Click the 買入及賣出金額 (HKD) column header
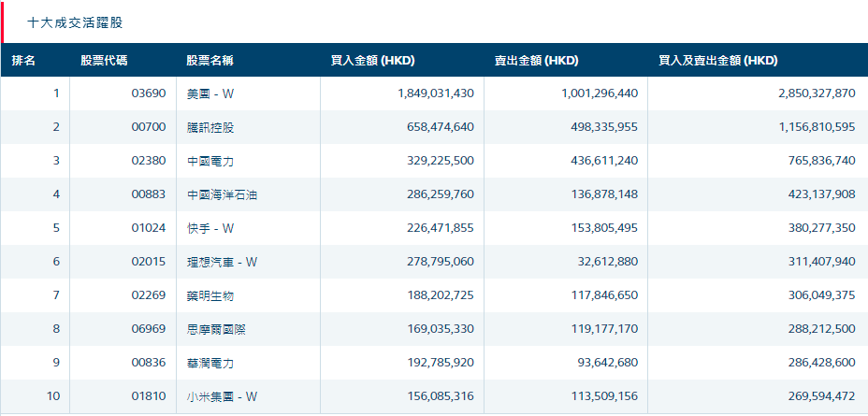Screen dimensions: 868x416 point(718,61)
